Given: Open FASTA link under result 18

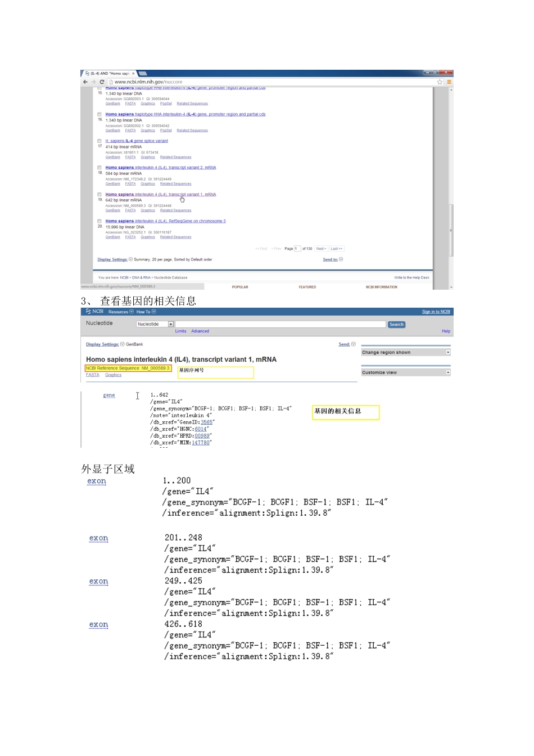Looking at the screenshot, I should (x=130, y=184).
